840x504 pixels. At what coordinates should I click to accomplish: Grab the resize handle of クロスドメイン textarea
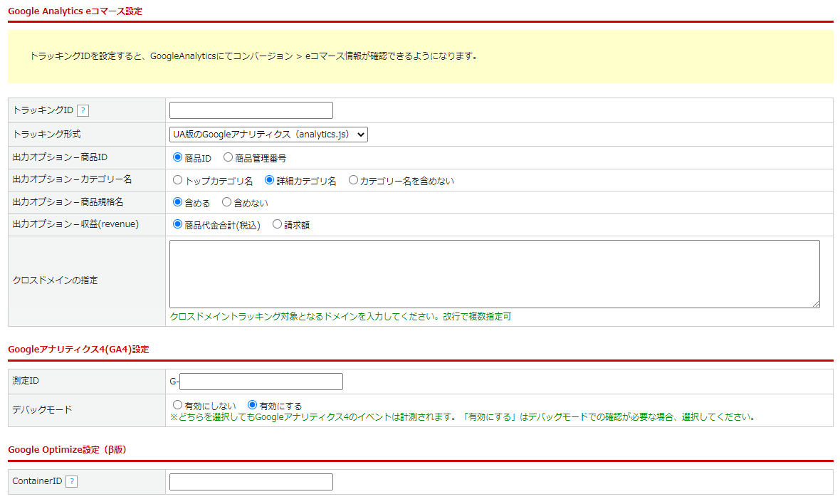816,304
